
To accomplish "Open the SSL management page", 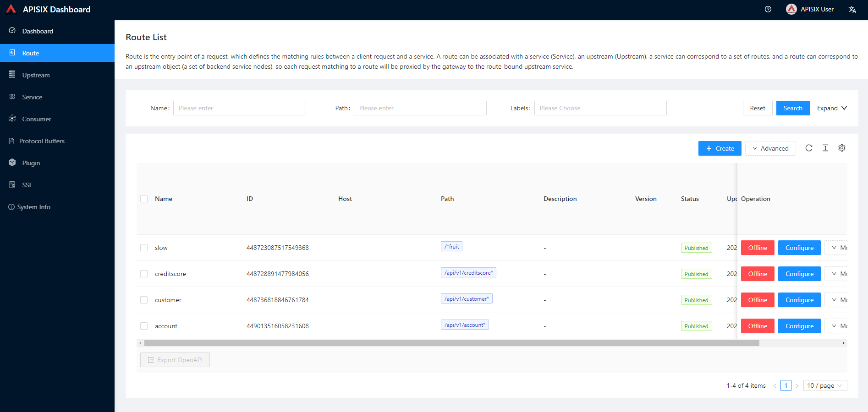I will [x=26, y=184].
